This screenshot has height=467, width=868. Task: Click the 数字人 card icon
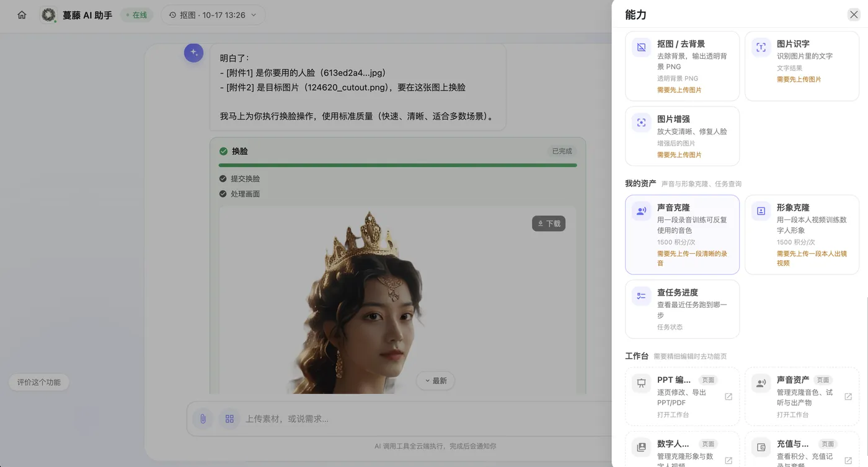tap(642, 447)
